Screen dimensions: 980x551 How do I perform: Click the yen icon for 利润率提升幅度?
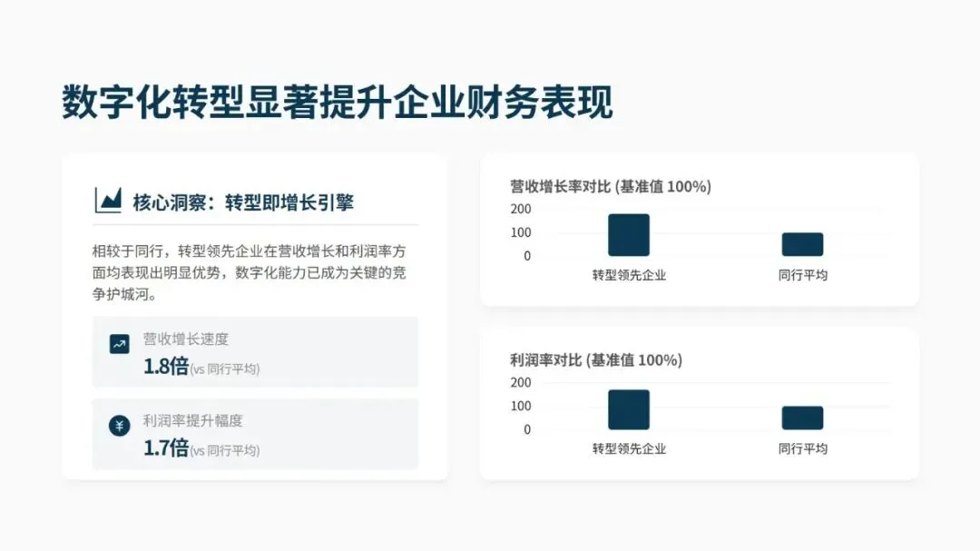(x=120, y=426)
